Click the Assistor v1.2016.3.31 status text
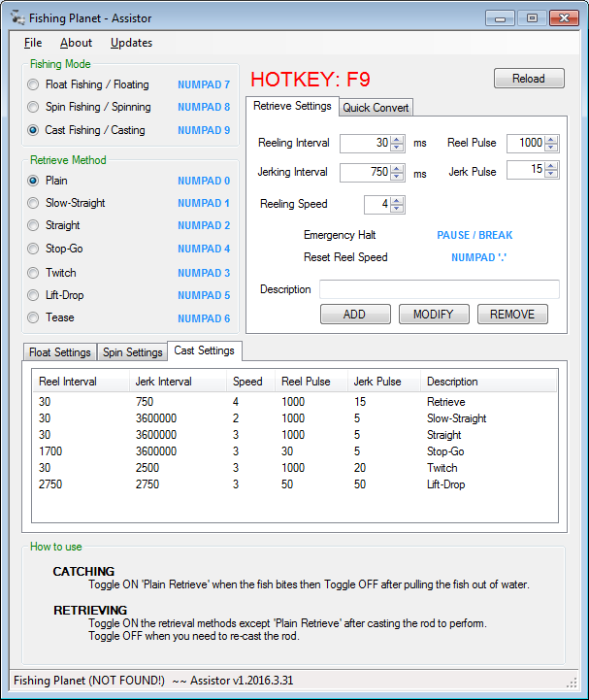This screenshot has width=589, height=700. pyautogui.click(x=242, y=681)
